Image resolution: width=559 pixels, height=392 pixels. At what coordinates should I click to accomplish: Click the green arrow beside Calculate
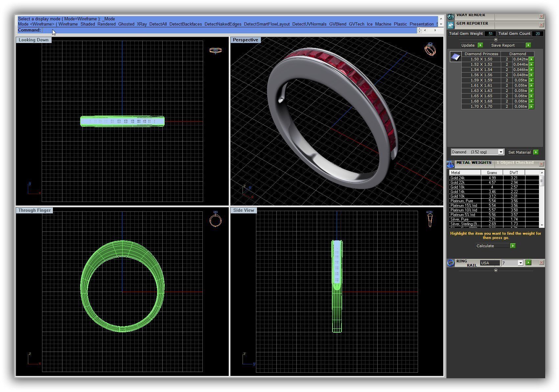pyautogui.click(x=513, y=246)
